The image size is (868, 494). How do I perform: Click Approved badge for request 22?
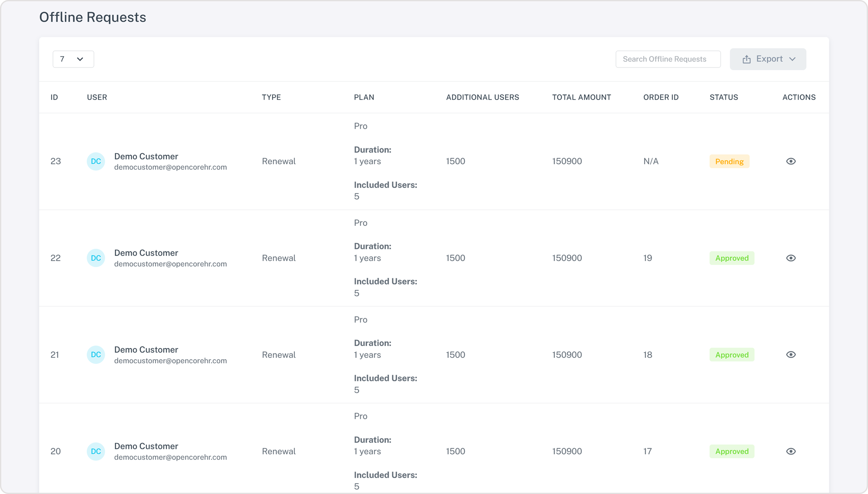coord(732,258)
